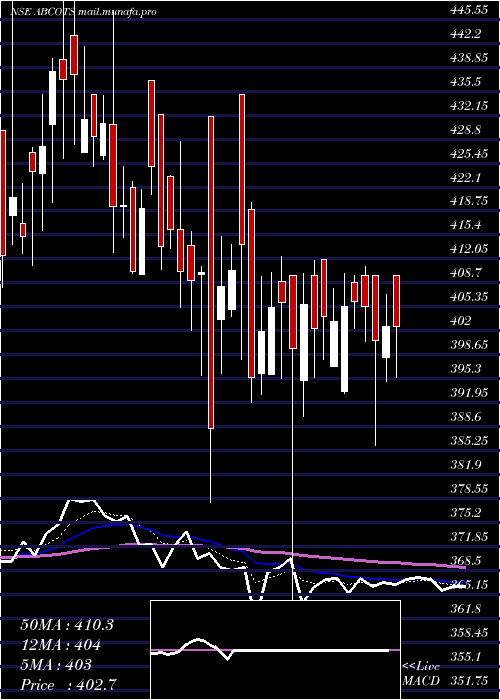
Task: Click the 385.25 price axis label
Action: (x=469, y=441)
